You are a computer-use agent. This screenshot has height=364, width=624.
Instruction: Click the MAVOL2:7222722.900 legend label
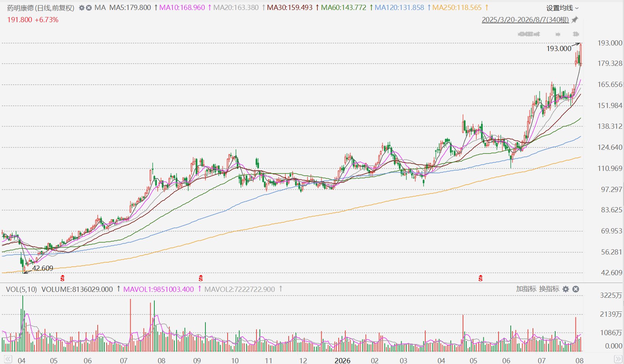pyautogui.click(x=240, y=289)
